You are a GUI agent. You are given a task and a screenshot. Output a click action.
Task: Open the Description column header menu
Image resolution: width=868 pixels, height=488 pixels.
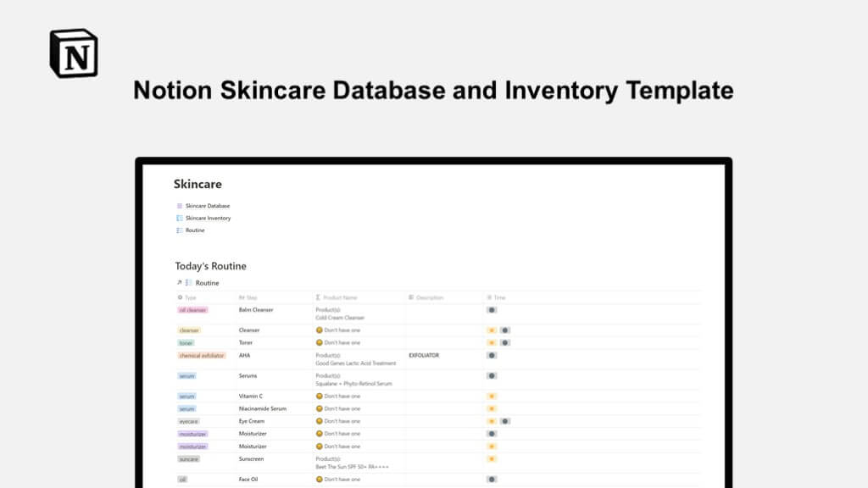426,297
